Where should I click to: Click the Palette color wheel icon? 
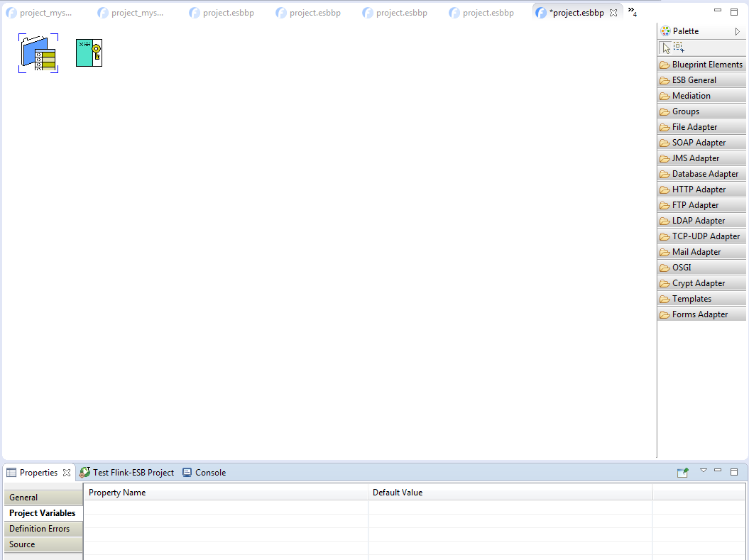pos(665,31)
